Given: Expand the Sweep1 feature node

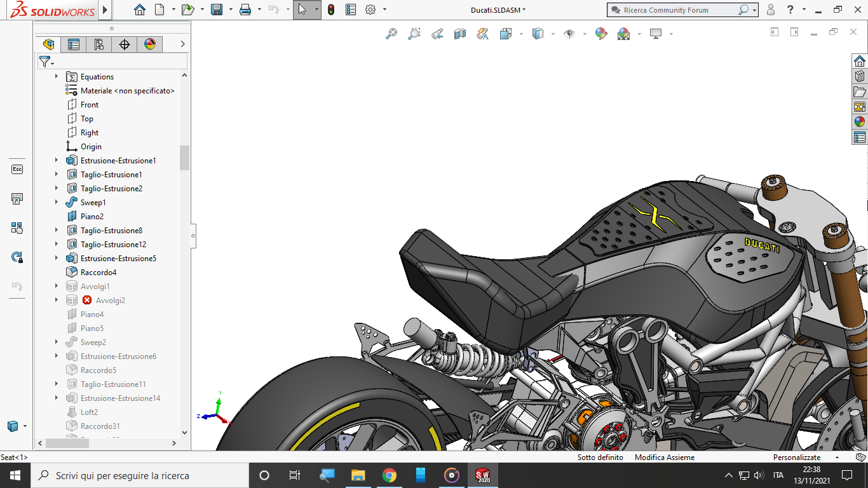Looking at the screenshot, I should point(57,203).
